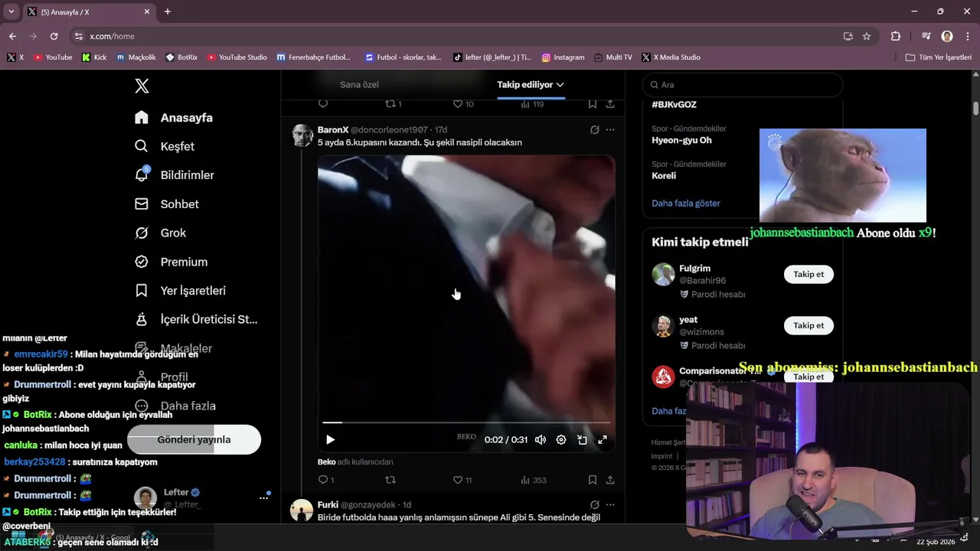Open YouTube bookmark
Viewport: 980px width, 551px height.
[x=53, y=57]
